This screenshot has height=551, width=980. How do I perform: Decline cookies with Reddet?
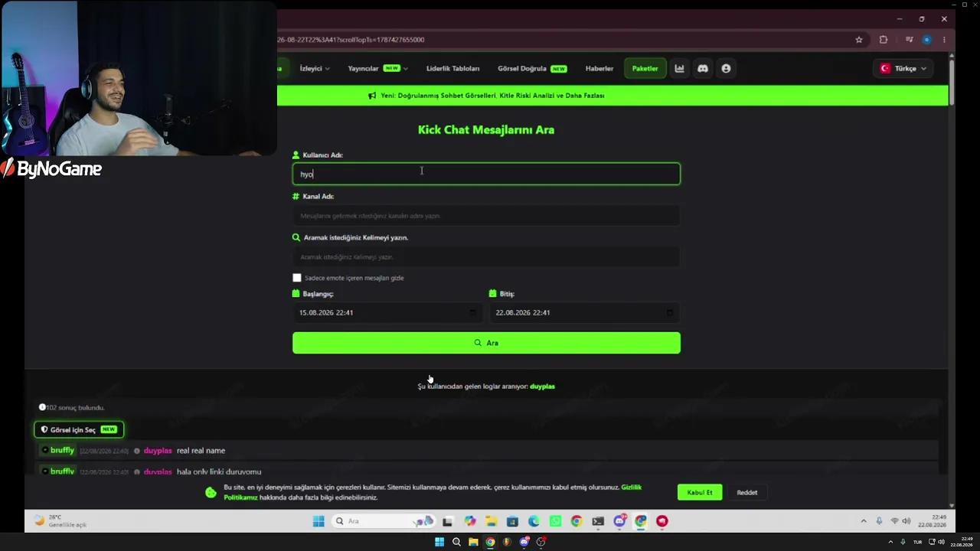coord(747,493)
